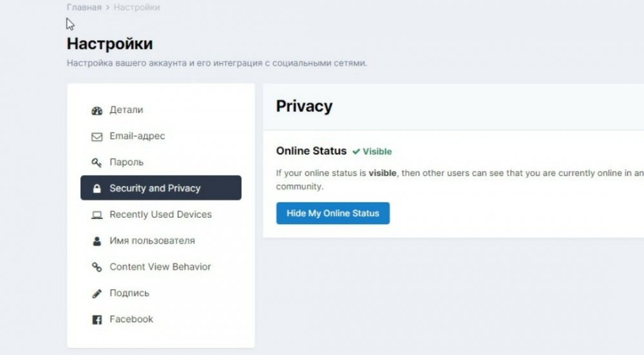This screenshot has height=355, width=644.
Task: Open the Пароль settings page
Action: click(126, 162)
